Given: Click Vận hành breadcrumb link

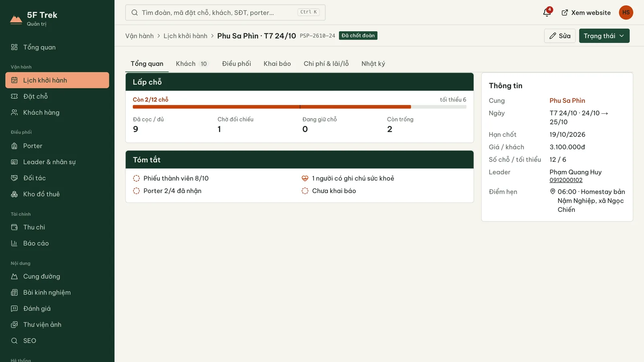Looking at the screenshot, I should tap(139, 36).
